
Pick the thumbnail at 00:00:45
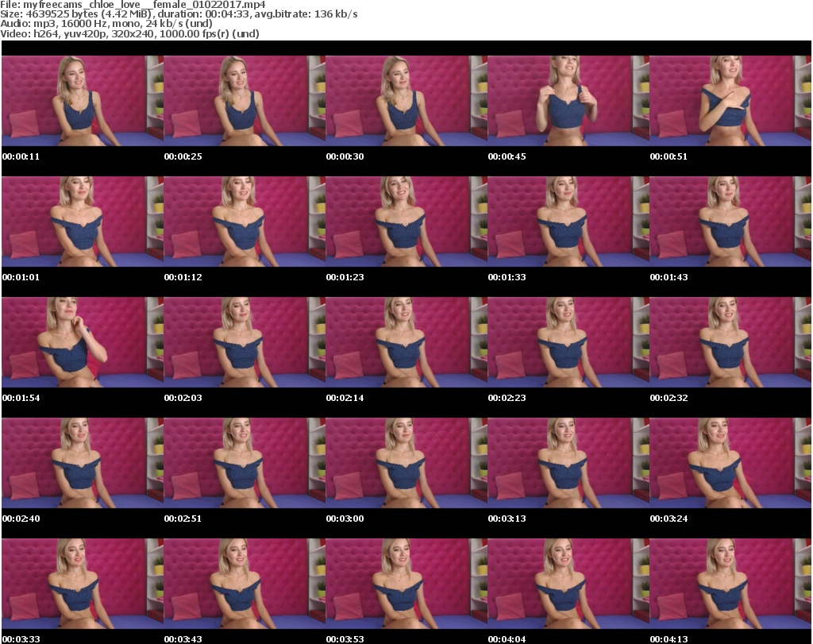tap(568, 101)
